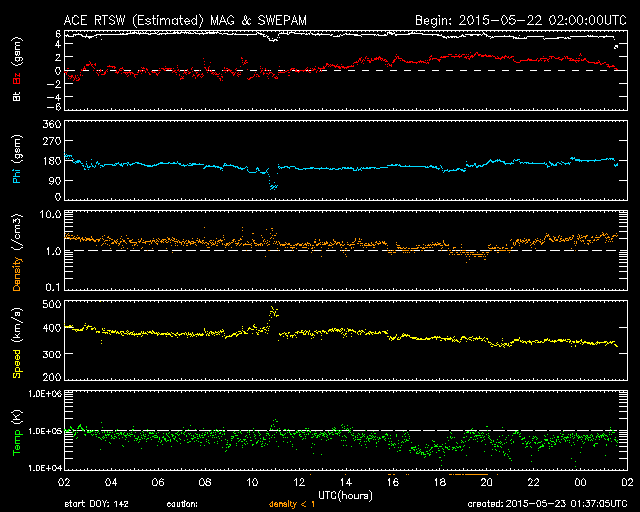The width and height of the screenshot is (640, 512).
Task: Click 'created: 2015-05-23 01:37:05UTC' timestamp
Action: click(547, 504)
